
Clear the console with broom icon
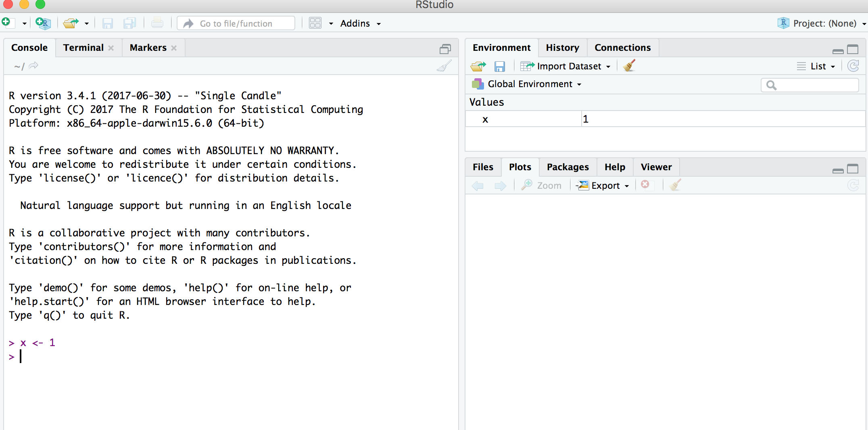tap(444, 65)
